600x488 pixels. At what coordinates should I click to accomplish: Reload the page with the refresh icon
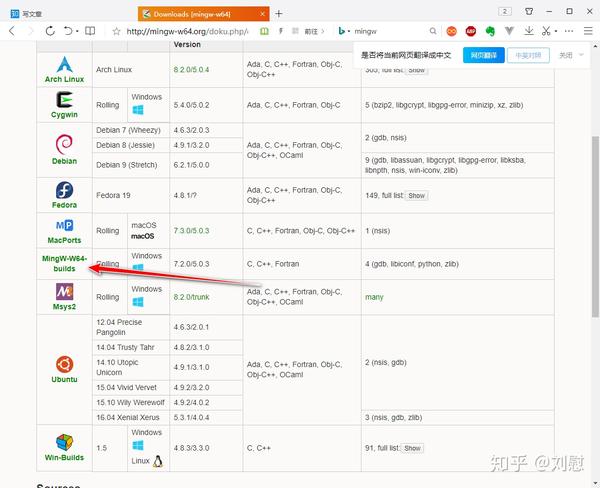click(x=50, y=31)
